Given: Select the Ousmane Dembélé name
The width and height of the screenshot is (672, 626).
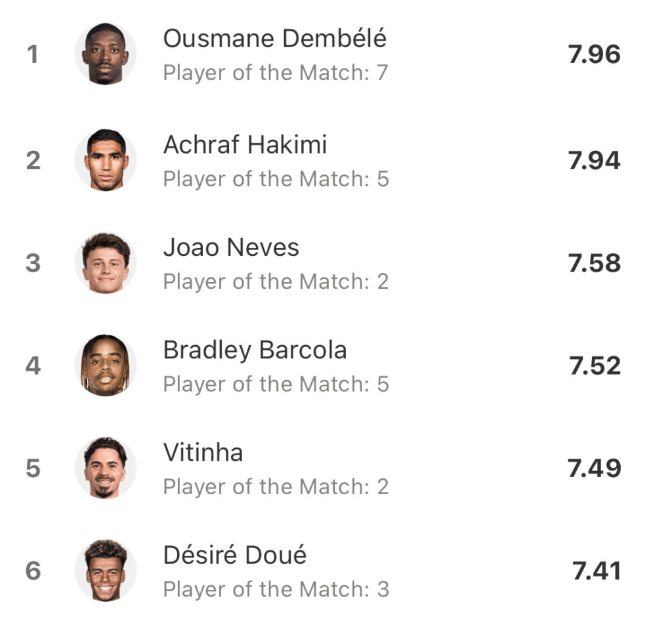Looking at the screenshot, I should 275,38.
